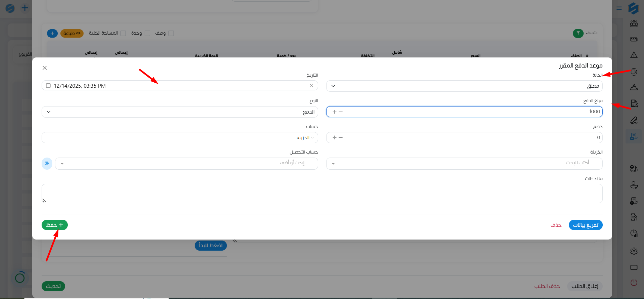644x299 pixels.
Task: Click inside the ملاحظات notes text area
Action: (322, 194)
